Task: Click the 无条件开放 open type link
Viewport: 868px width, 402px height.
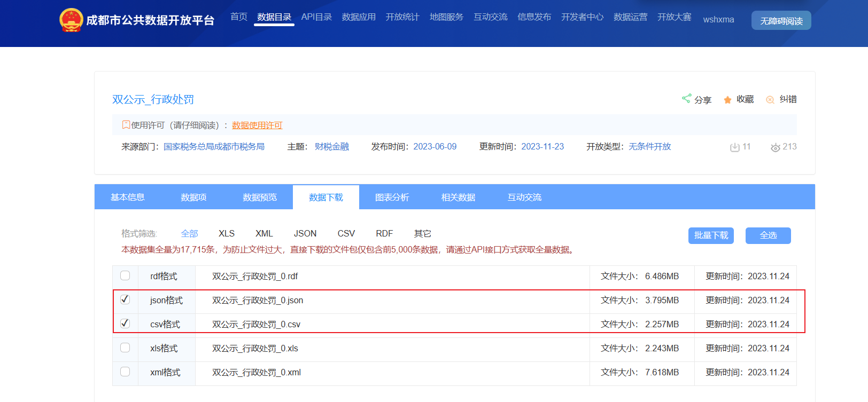Action: pyautogui.click(x=650, y=146)
